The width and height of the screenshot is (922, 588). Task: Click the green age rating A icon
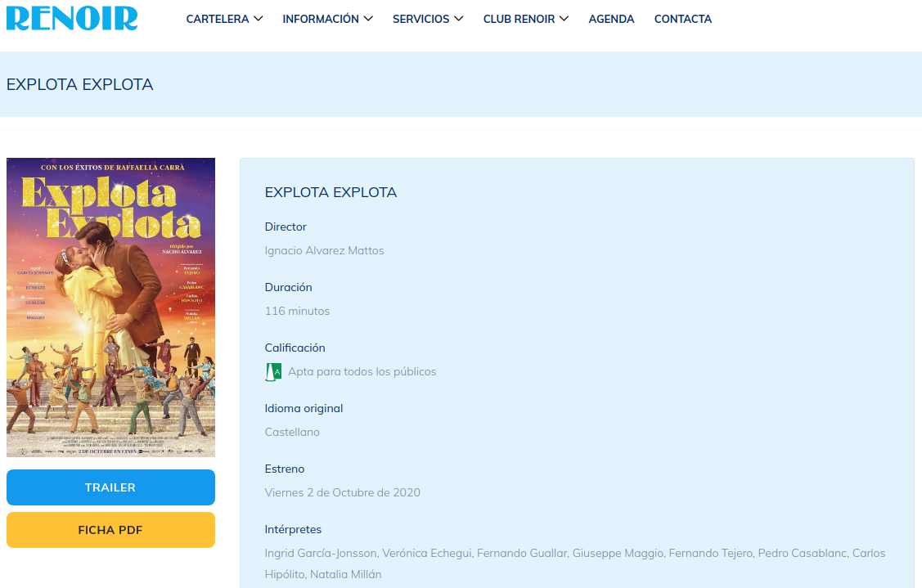point(273,371)
